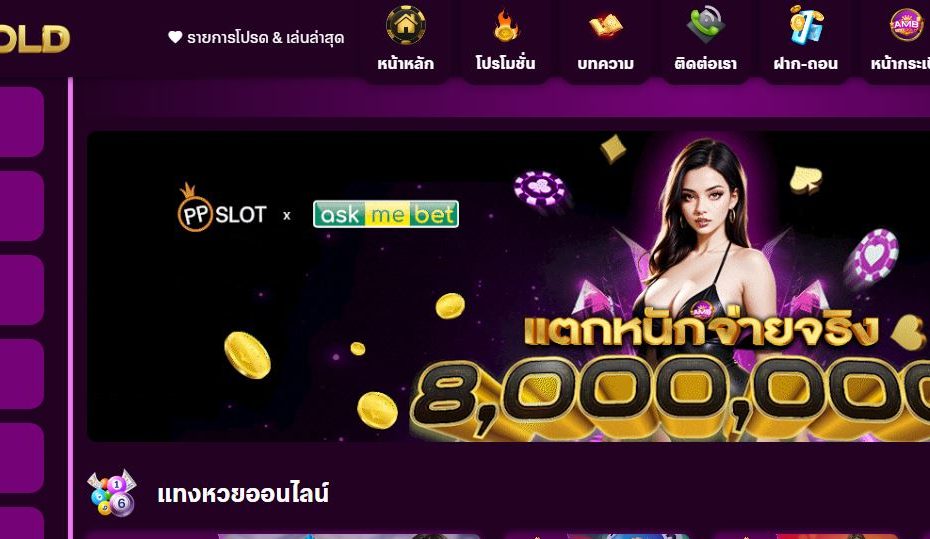Click the white heart favorites icon
The image size is (930, 539).
(175, 37)
